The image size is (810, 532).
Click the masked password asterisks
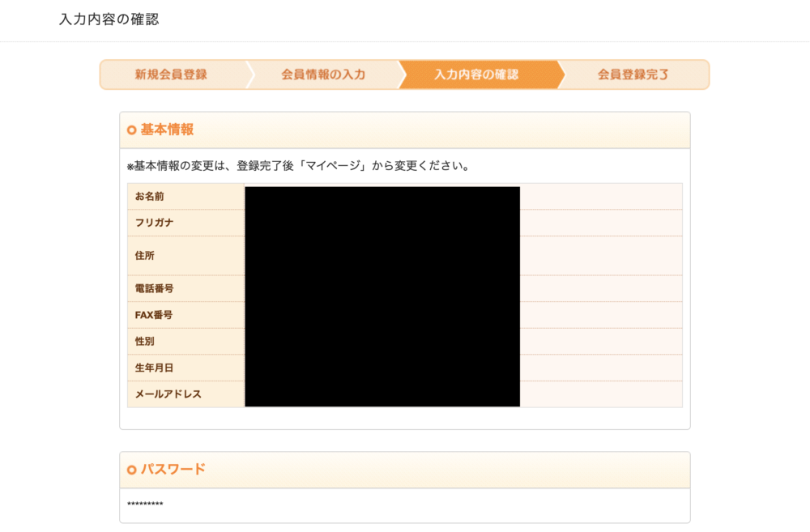point(145,504)
